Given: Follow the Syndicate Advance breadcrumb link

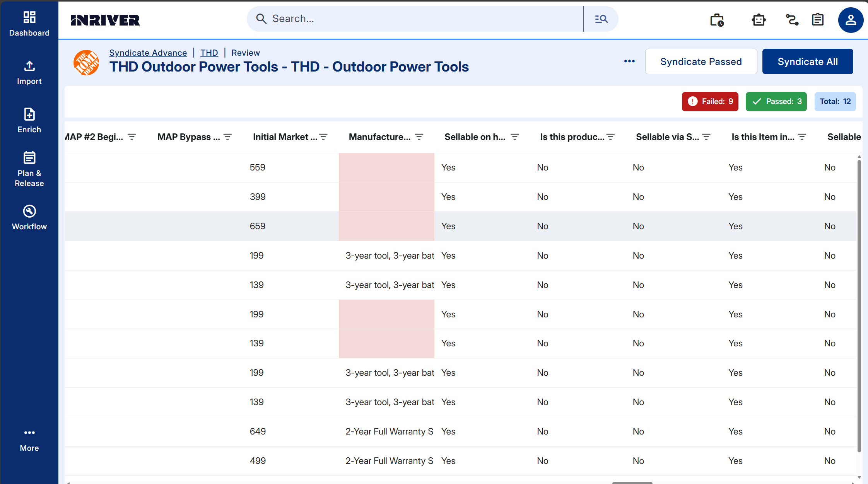Looking at the screenshot, I should 148,53.
